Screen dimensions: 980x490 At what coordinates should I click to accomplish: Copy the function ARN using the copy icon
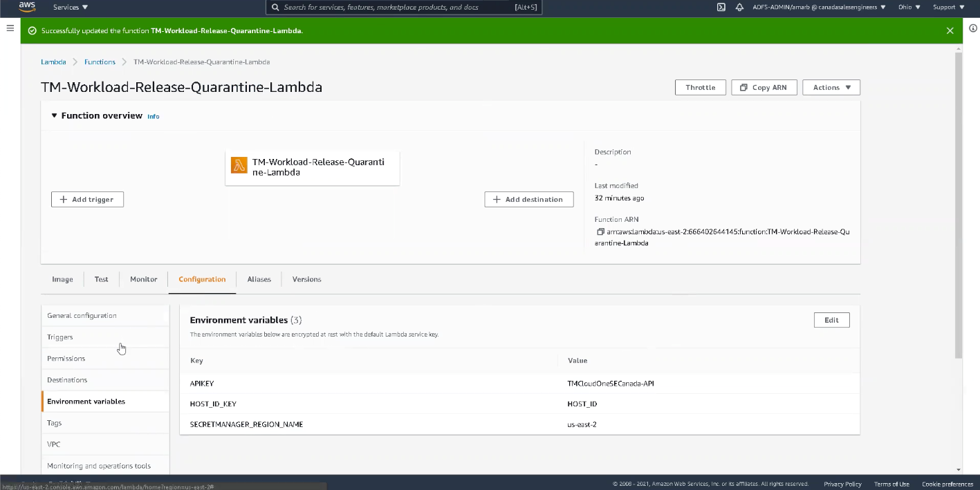[600, 232]
